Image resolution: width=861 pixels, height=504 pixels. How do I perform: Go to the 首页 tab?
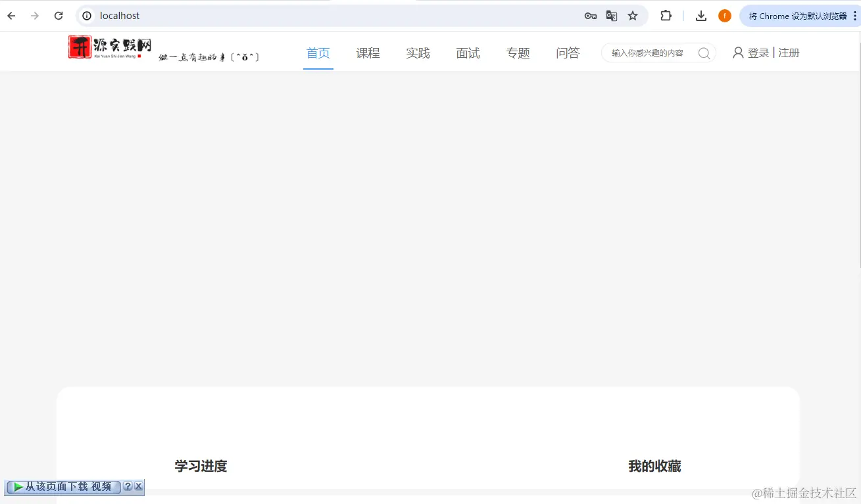pos(318,53)
